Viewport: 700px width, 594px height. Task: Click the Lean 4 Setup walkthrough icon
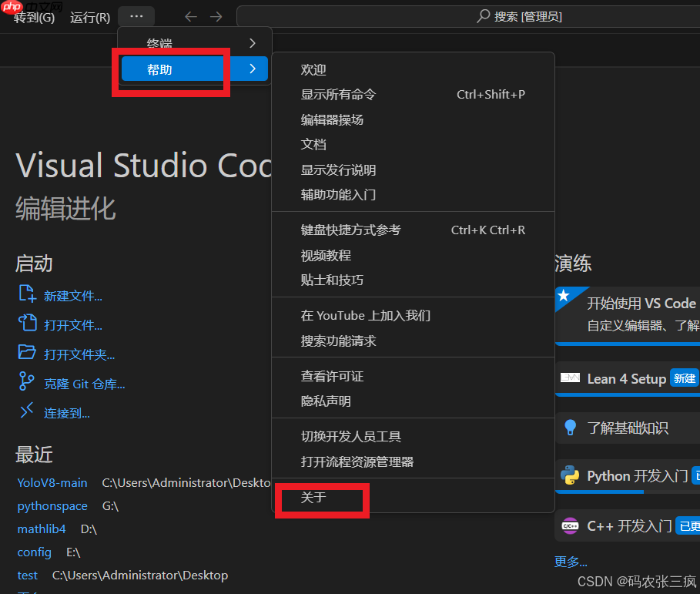(570, 378)
